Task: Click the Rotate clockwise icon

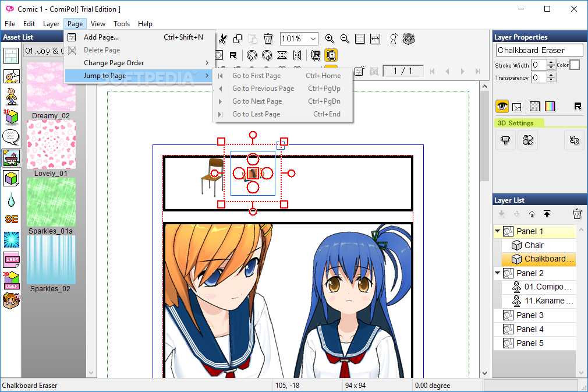Action: point(267,55)
